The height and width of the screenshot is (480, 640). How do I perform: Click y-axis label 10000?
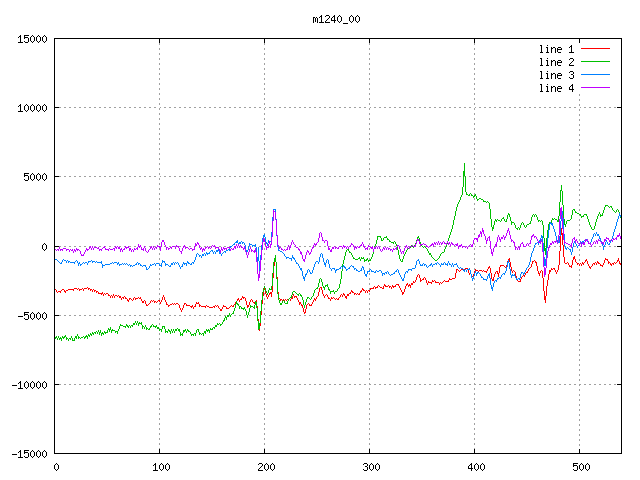pos(32,108)
